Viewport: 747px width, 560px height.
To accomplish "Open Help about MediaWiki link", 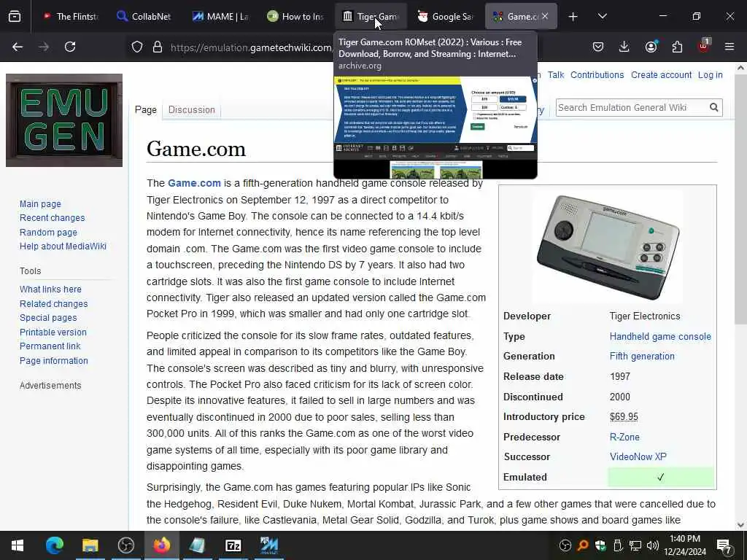I will pyautogui.click(x=63, y=246).
